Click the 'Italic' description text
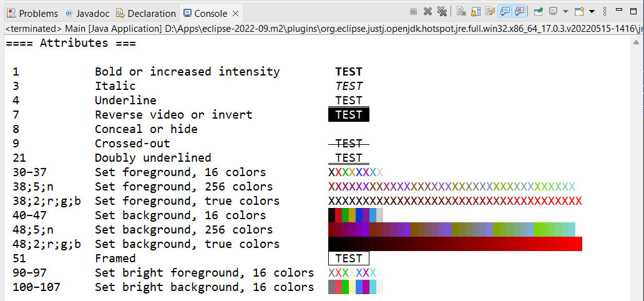The image size is (644, 301). (x=115, y=86)
